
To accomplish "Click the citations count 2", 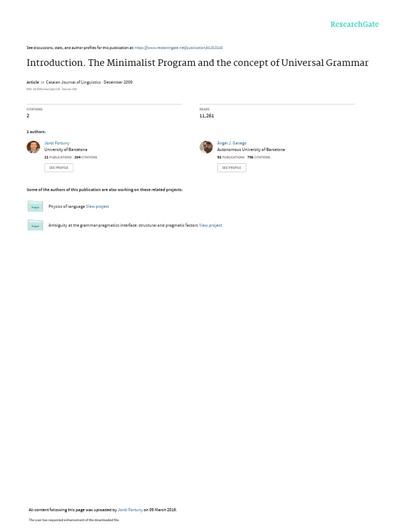I will [x=28, y=116].
